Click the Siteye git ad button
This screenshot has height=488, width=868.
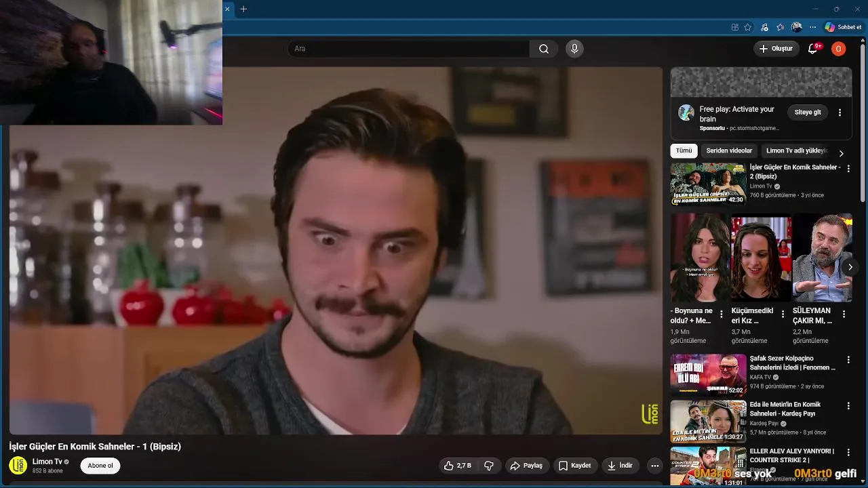point(808,113)
